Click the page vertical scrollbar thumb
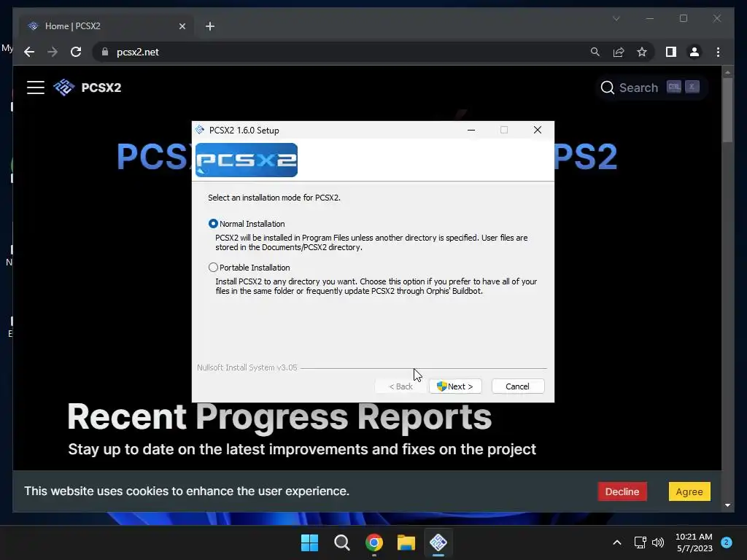 [727, 110]
